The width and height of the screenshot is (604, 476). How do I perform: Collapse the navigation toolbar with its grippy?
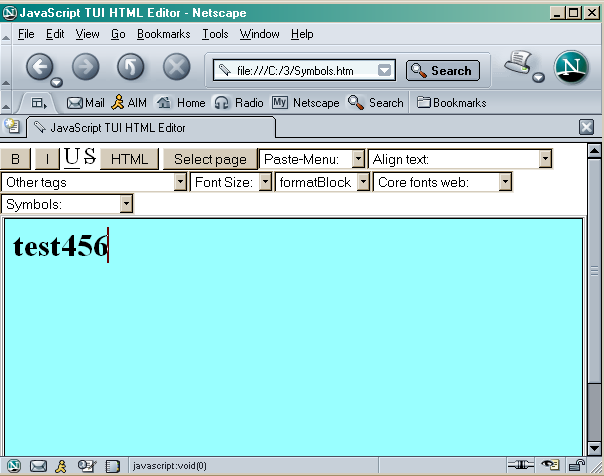pos(6,68)
